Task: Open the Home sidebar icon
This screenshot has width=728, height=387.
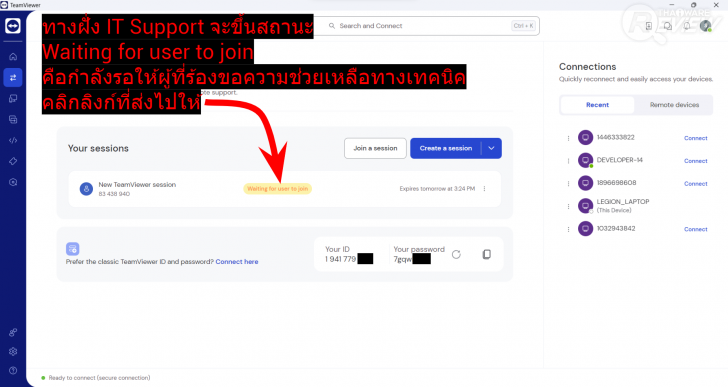Action: point(13,57)
